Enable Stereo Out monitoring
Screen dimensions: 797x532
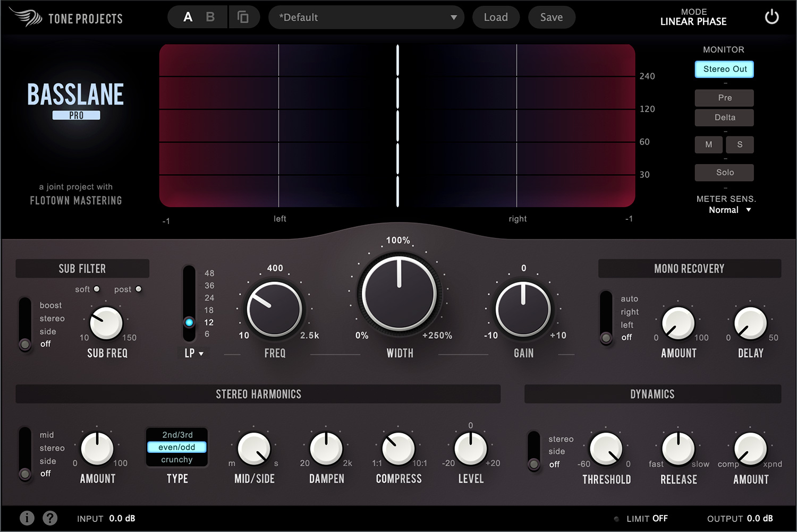(724, 69)
